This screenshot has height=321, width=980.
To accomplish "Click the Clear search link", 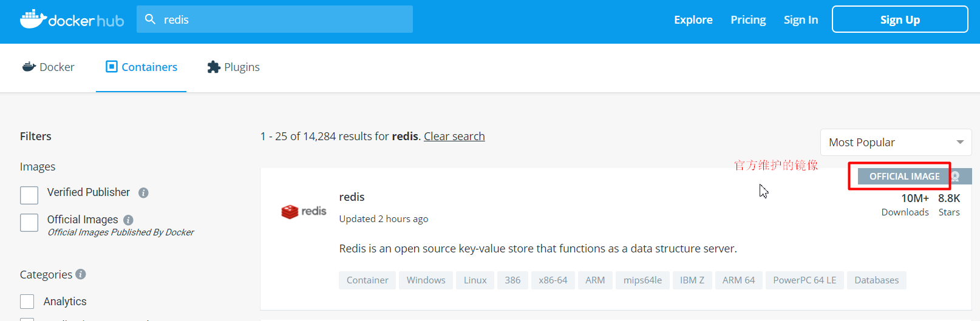I will (x=454, y=137).
